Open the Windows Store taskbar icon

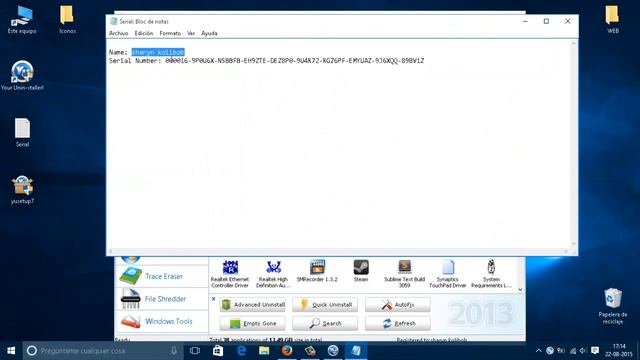218,351
